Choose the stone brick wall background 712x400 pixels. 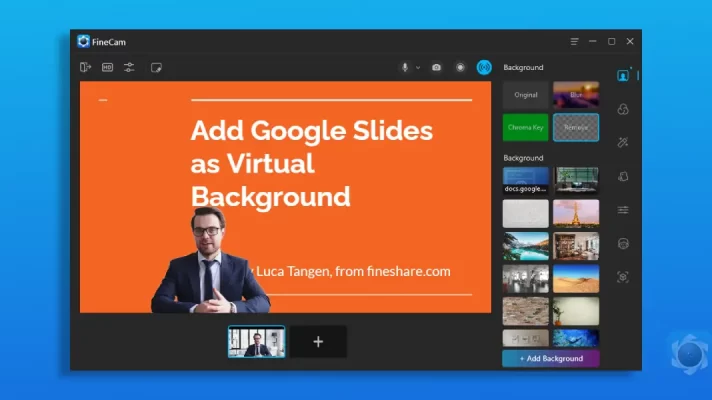coord(525,311)
